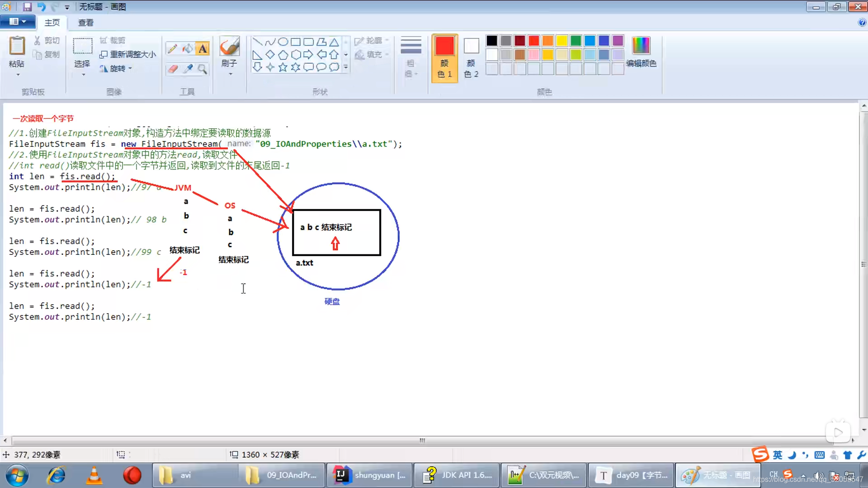Select the Text tool
The image size is (868, 488).
coord(203,48)
